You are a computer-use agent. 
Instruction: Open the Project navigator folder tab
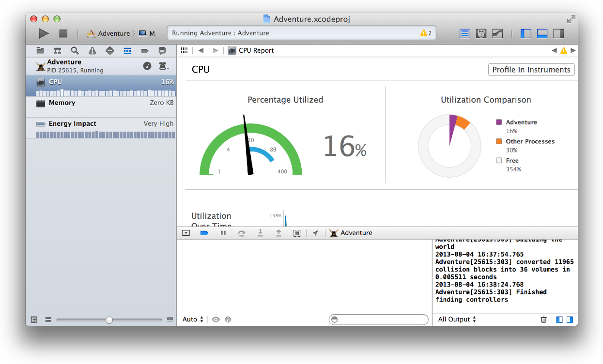40,50
